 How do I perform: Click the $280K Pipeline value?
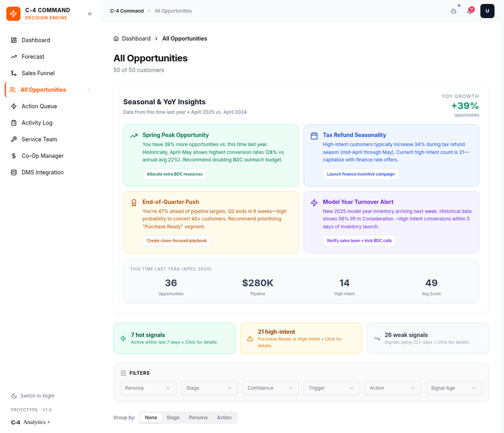(258, 283)
